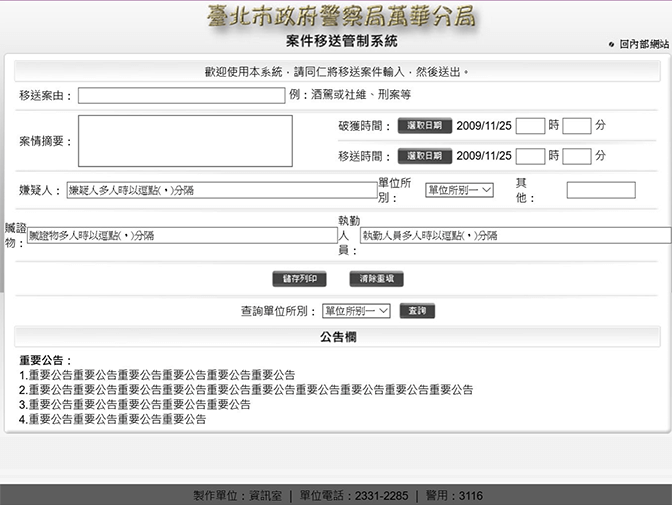This screenshot has height=505, width=672.
Task: Click the 執勤人員 input field
Action: (516, 235)
